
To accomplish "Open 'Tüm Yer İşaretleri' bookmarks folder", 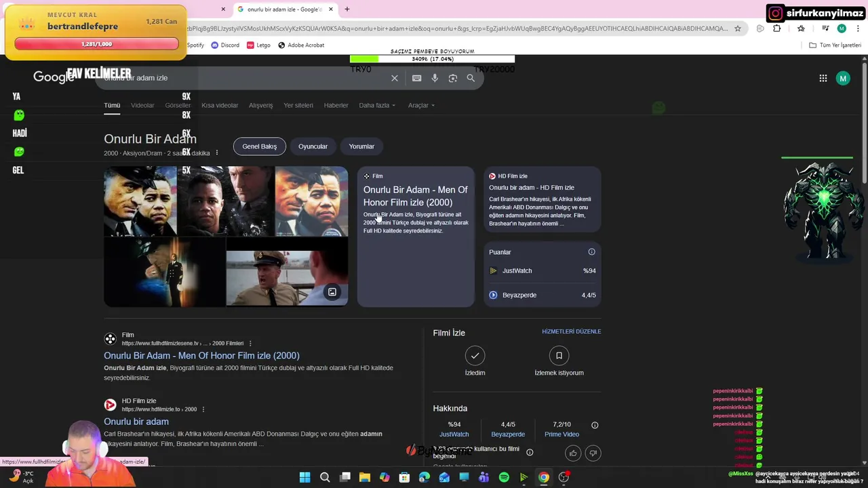I will 835,45.
